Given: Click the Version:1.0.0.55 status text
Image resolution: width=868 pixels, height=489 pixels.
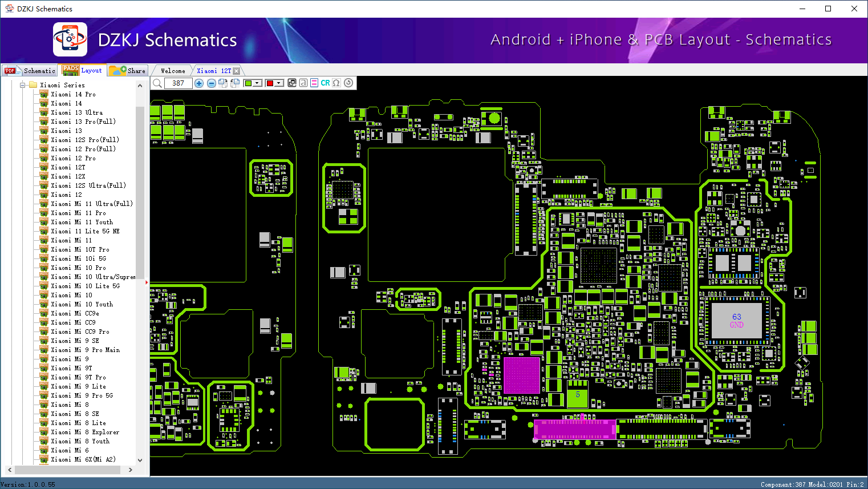Looking at the screenshot, I should [x=28, y=484].
